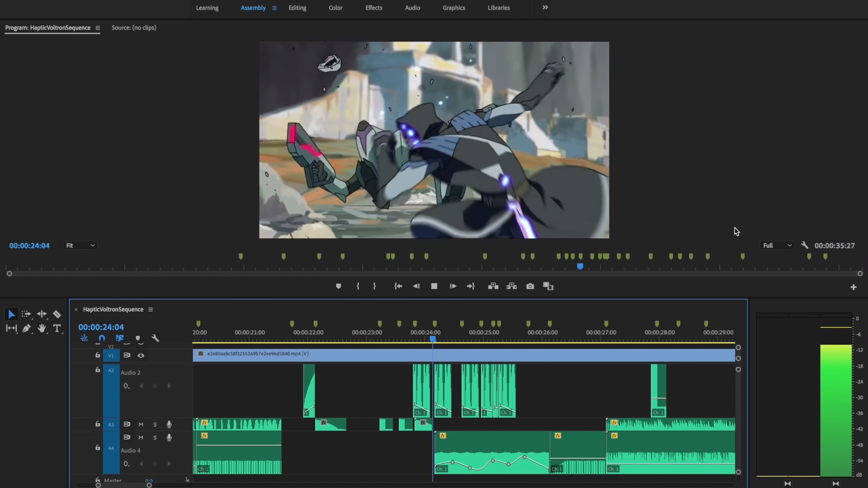Mute the A3 audio track
The height and width of the screenshot is (488, 868).
[x=141, y=425]
